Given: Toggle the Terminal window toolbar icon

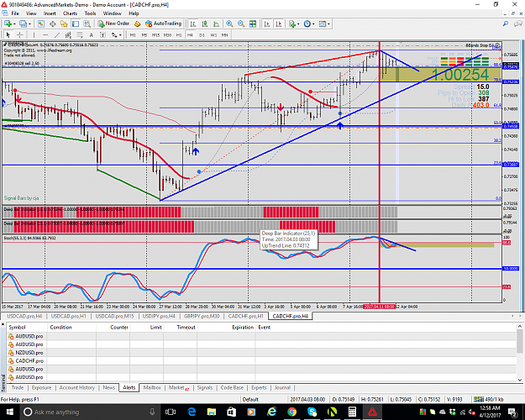Looking at the screenshot, I should [x=76, y=24].
